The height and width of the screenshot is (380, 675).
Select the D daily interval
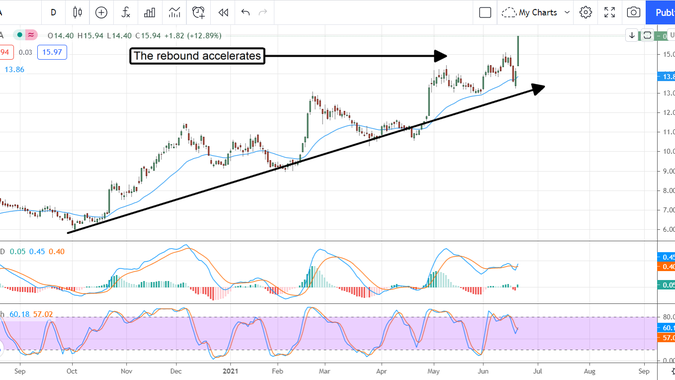click(x=53, y=12)
